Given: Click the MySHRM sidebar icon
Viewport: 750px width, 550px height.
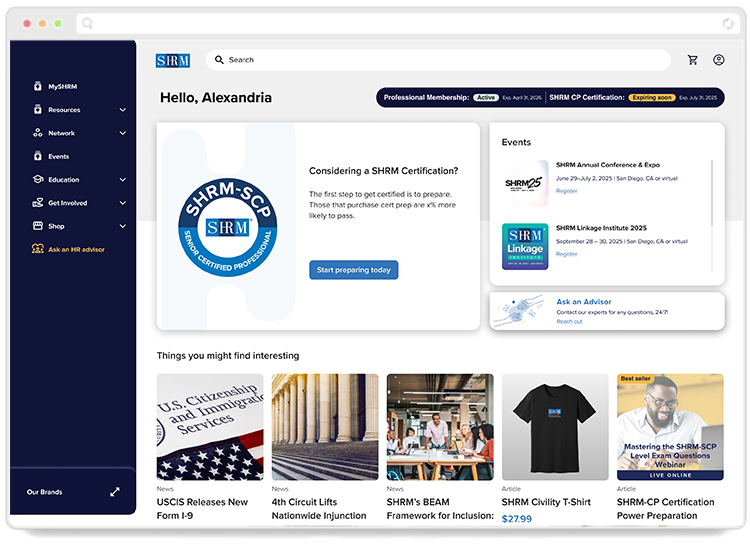Looking at the screenshot, I should 38,86.
